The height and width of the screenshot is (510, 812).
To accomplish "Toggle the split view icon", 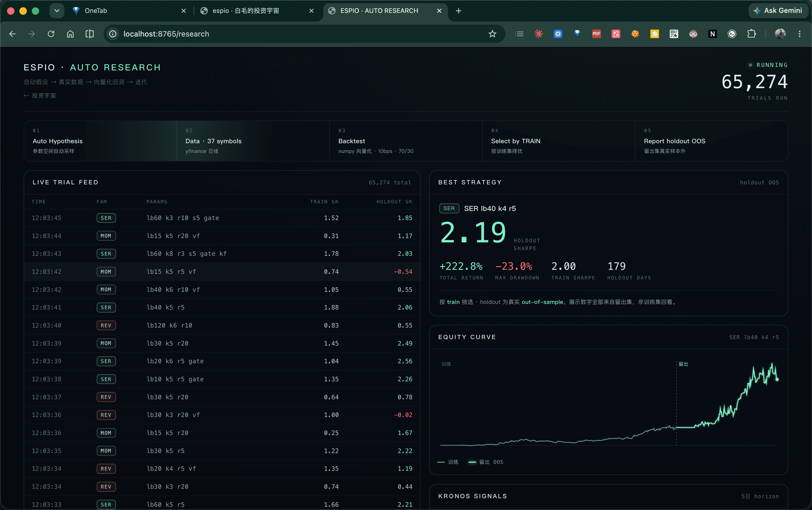I will pos(90,34).
